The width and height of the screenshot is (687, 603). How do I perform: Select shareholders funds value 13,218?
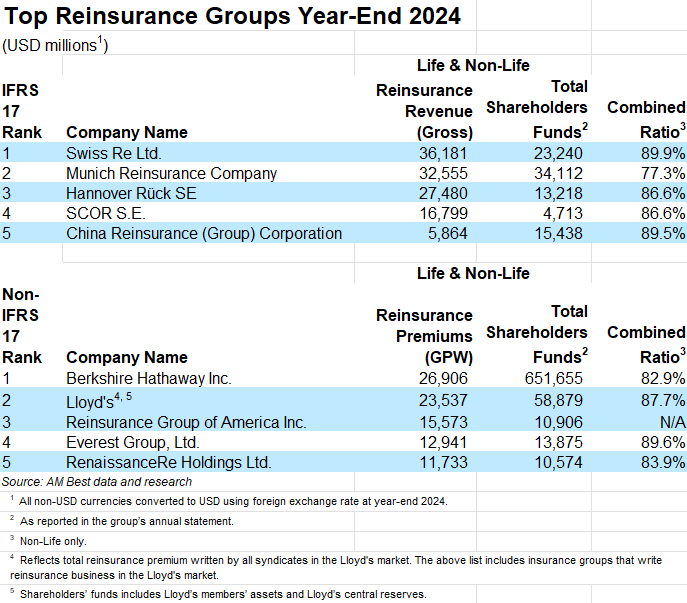point(558,193)
